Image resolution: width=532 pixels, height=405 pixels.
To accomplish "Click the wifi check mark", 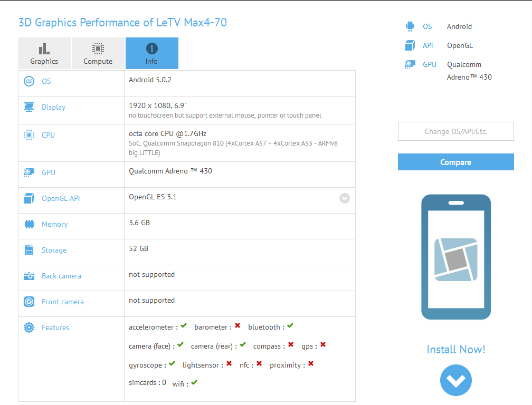I will 194,383.
